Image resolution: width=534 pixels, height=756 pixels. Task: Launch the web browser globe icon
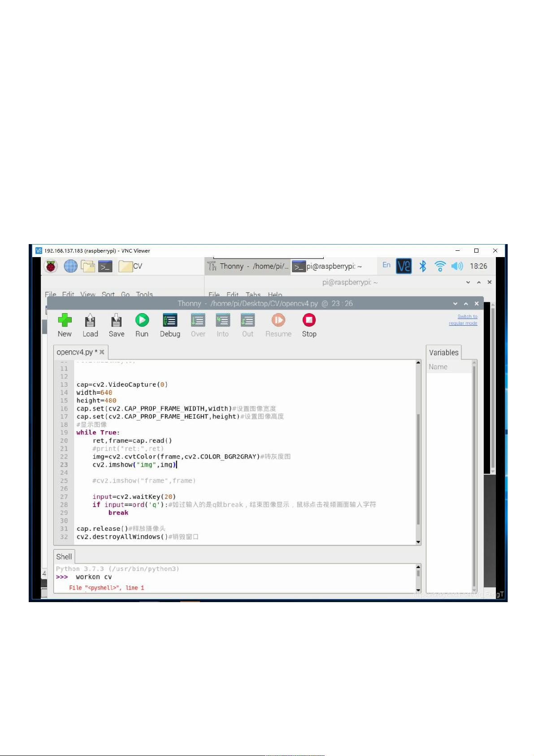tap(70, 266)
